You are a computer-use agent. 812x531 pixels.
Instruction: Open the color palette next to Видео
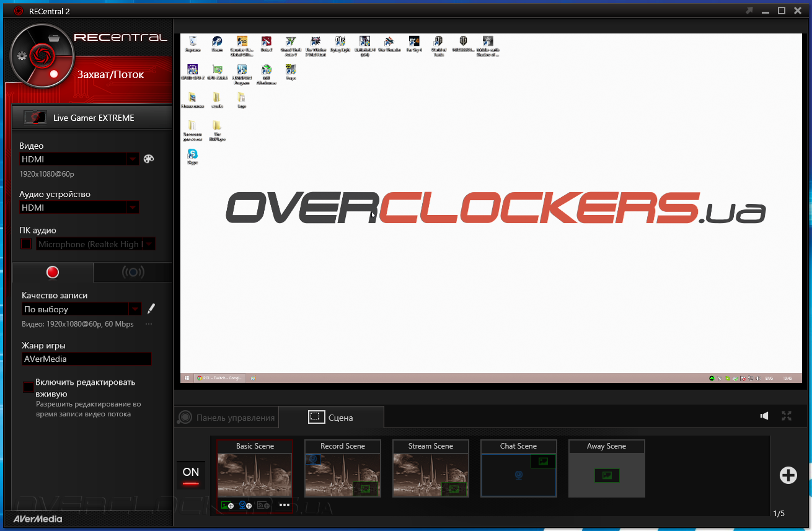coord(149,159)
